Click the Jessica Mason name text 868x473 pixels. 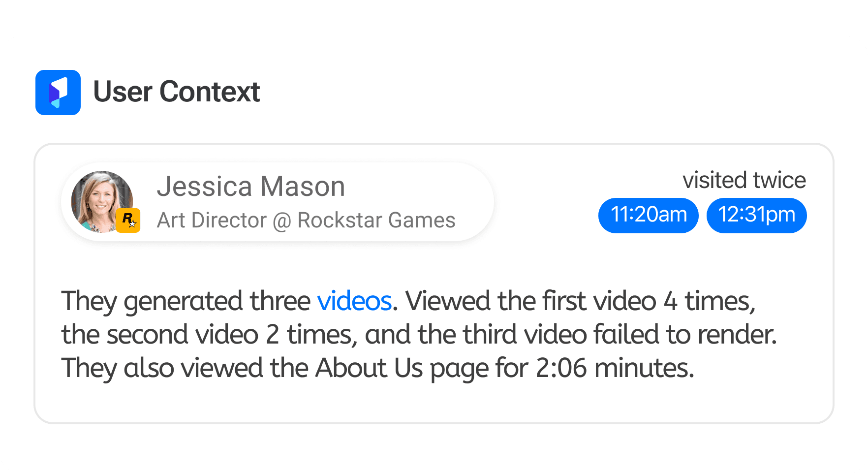point(251,187)
